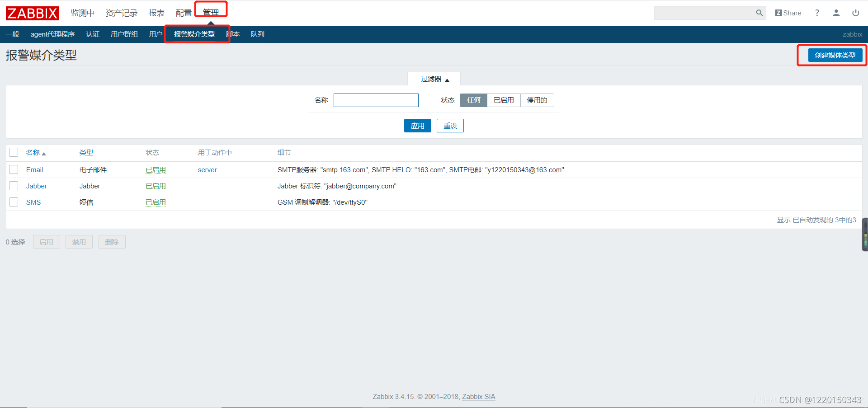
Task: Click the 创建媒体类型 button
Action: point(835,55)
